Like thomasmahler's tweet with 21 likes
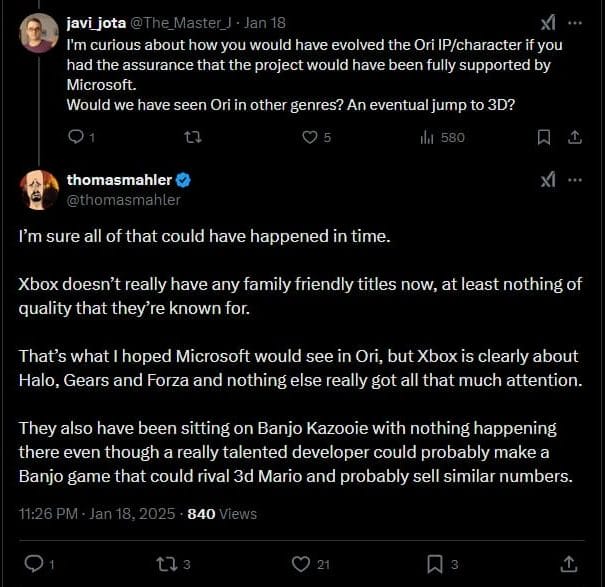The image size is (605, 587). tap(300, 564)
